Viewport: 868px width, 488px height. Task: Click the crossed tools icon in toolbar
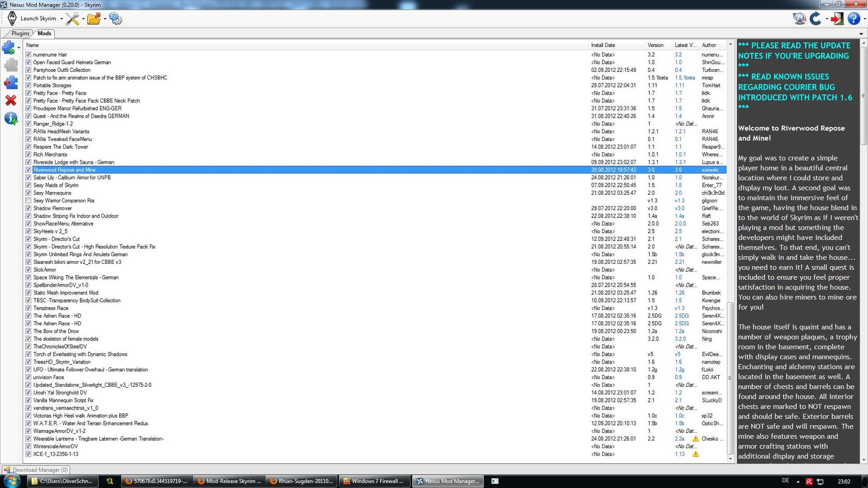point(72,19)
